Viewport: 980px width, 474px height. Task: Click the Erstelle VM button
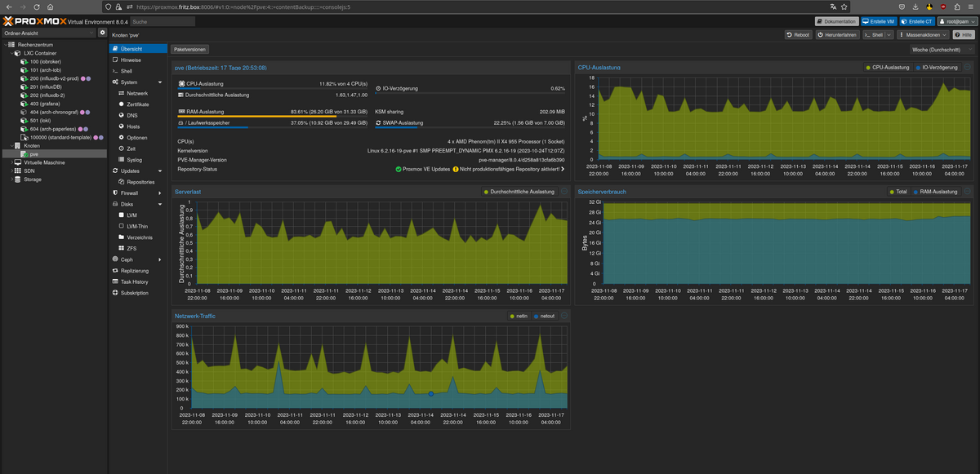(x=879, y=21)
